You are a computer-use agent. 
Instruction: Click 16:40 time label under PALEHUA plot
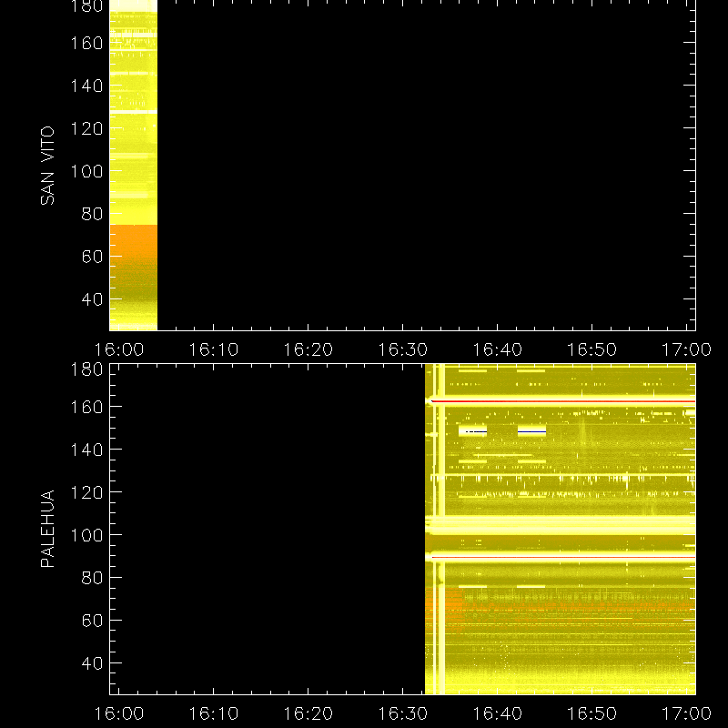[x=497, y=713]
